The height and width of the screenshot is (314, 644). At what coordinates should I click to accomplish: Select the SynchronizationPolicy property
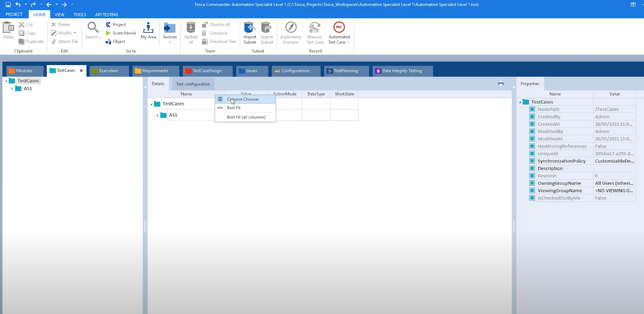[x=582, y=161]
